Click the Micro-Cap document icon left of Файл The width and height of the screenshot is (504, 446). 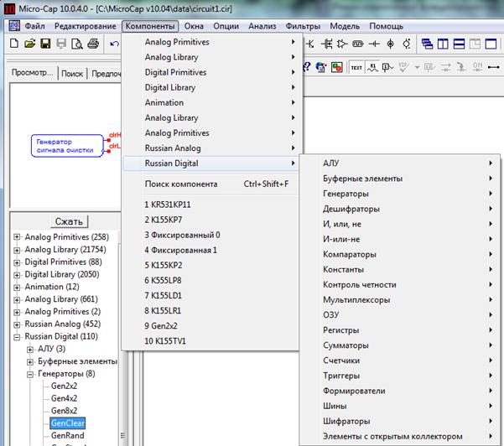tap(14, 26)
